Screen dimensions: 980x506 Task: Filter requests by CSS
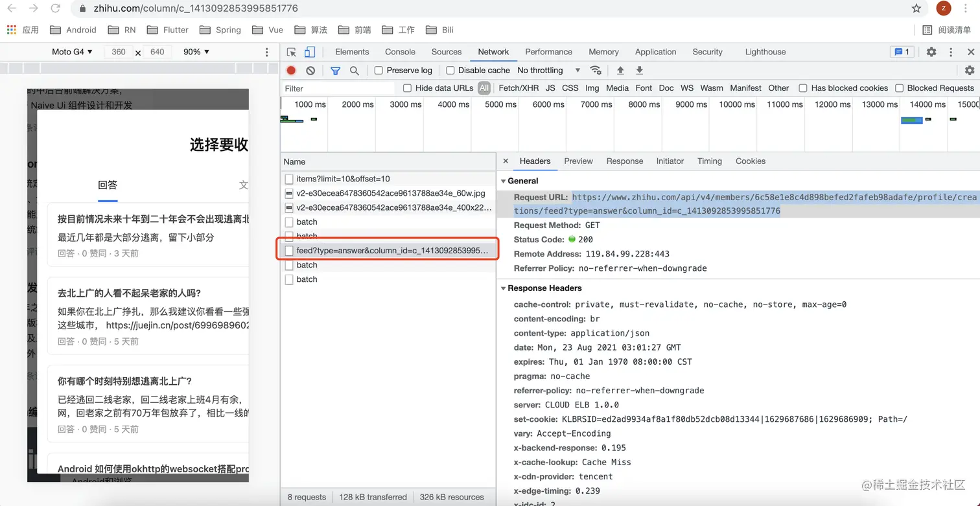point(570,88)
